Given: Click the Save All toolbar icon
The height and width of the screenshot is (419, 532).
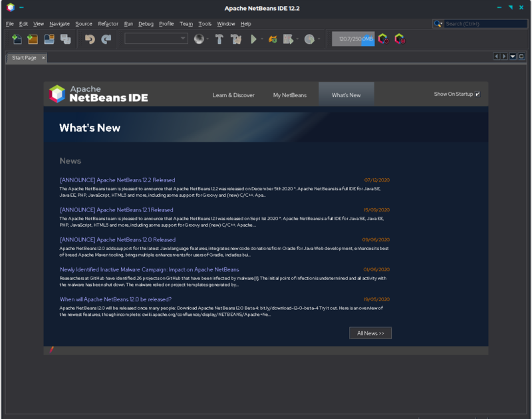Looking at the screenshot, I should (x=65, y=39).
